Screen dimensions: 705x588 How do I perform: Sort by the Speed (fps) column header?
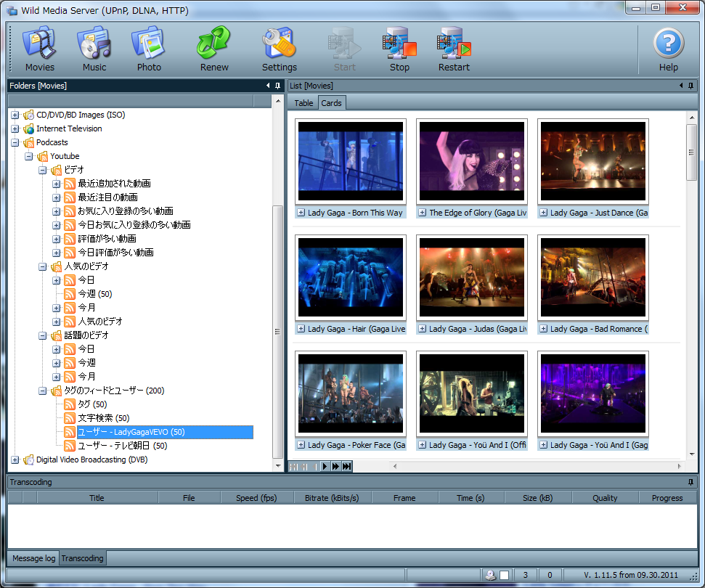pyautogui.click(x=256, y=498)
